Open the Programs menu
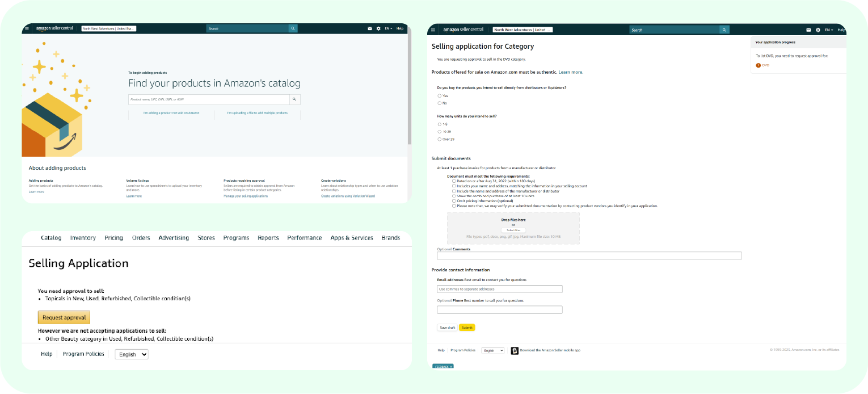The image size is (868, 394). (x=236, y=238)
